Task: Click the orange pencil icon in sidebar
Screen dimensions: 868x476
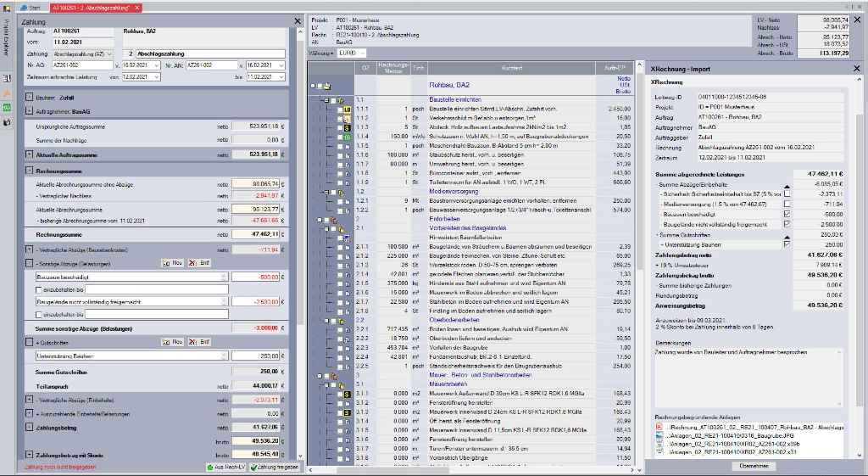Action: (7, 93)
